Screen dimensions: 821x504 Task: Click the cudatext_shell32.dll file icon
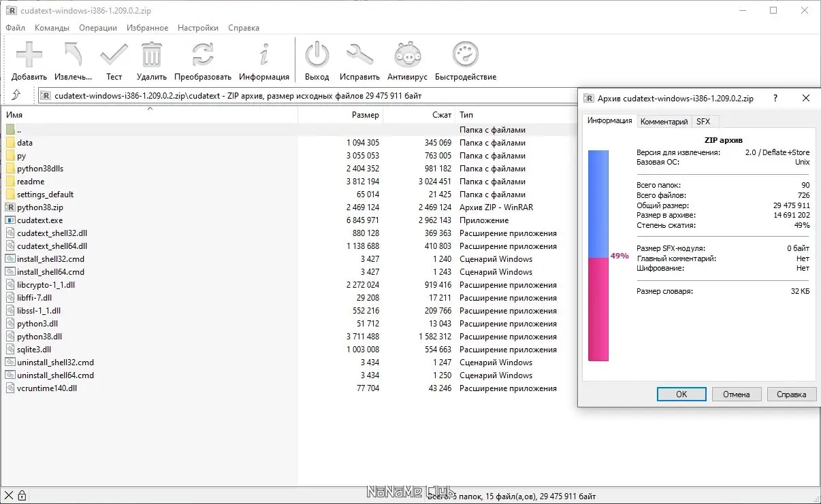pyautogui.click(x=10, y=233)
